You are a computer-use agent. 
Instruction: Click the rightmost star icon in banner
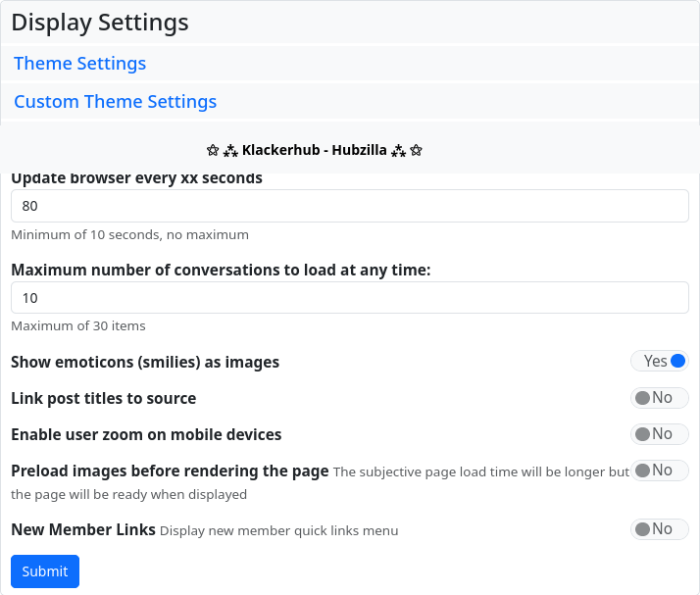point(416,151)
